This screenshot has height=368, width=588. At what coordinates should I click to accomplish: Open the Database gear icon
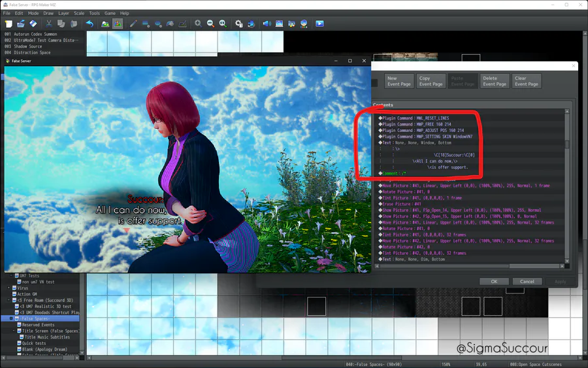pyautogui.click(x=239, y=24)
